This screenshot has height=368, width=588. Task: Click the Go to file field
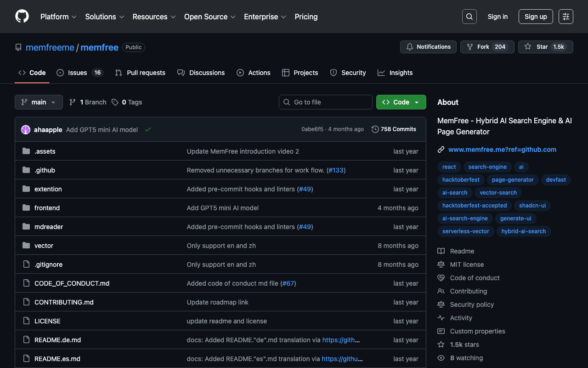point(326,102)
